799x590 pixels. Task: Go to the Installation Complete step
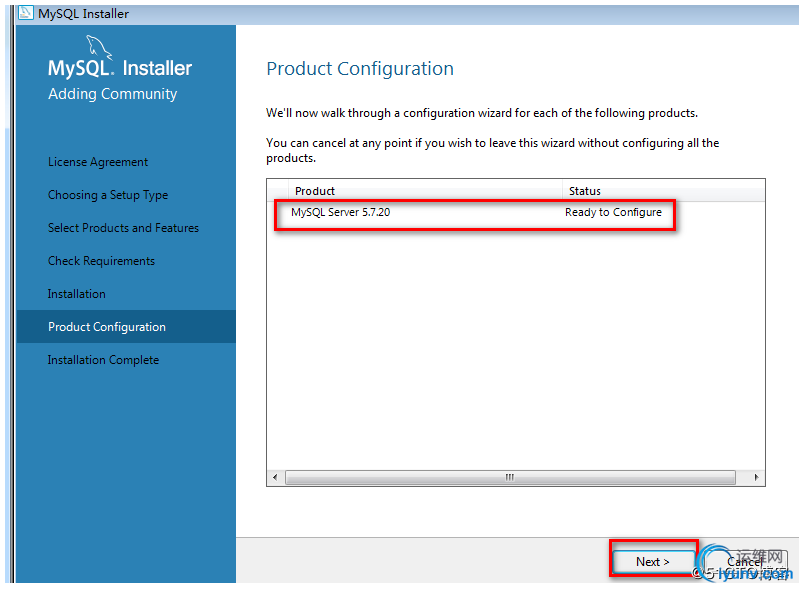click(103, 360)
